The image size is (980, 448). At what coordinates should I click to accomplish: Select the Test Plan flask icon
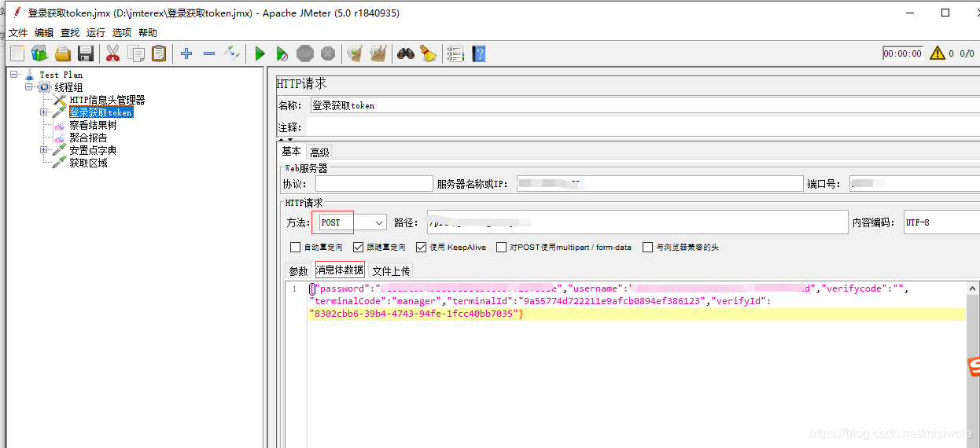click(30, 75)
